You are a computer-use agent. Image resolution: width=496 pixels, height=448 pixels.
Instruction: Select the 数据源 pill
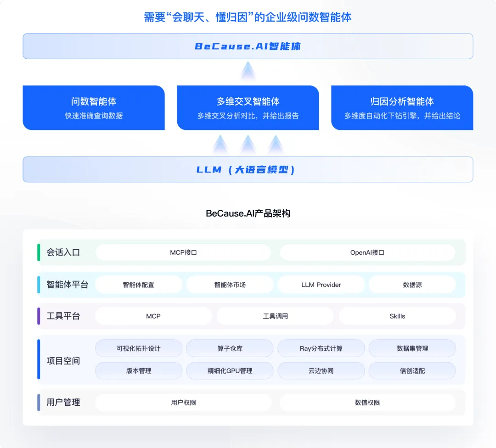pyautogui.click(x=412, y=285)
